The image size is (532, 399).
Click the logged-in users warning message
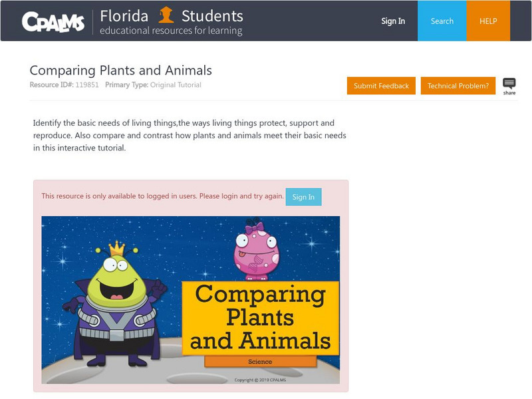[x=162, y=196]
